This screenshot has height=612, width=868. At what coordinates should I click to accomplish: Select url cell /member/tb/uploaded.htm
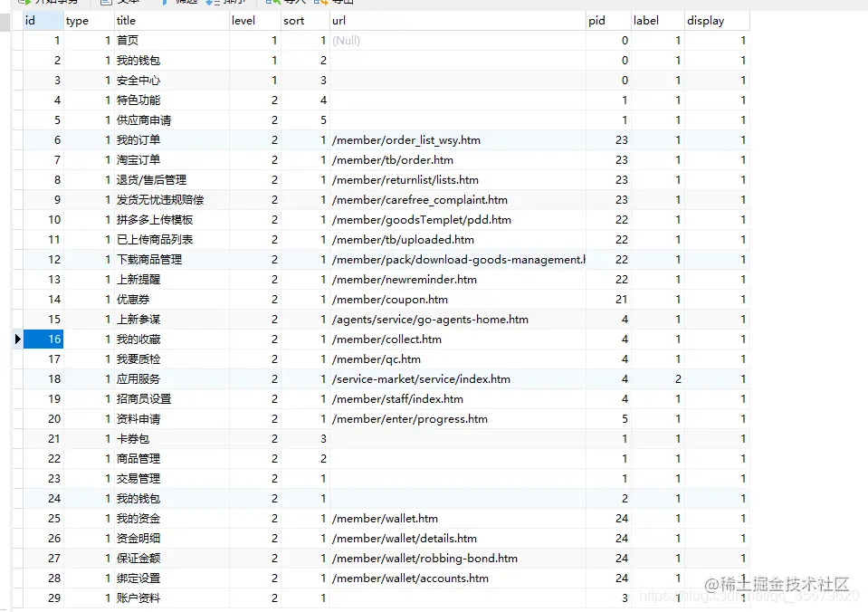tap(458, 240)
